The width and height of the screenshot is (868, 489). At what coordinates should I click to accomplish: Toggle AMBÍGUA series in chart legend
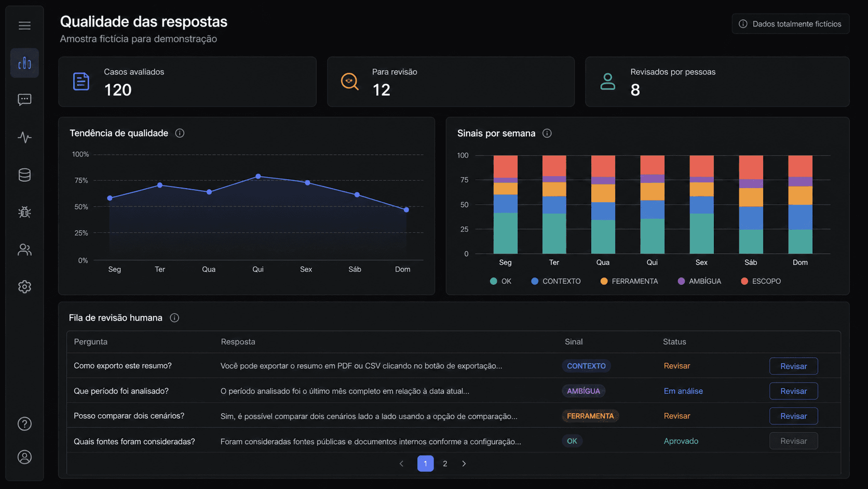tap(699, 281)
